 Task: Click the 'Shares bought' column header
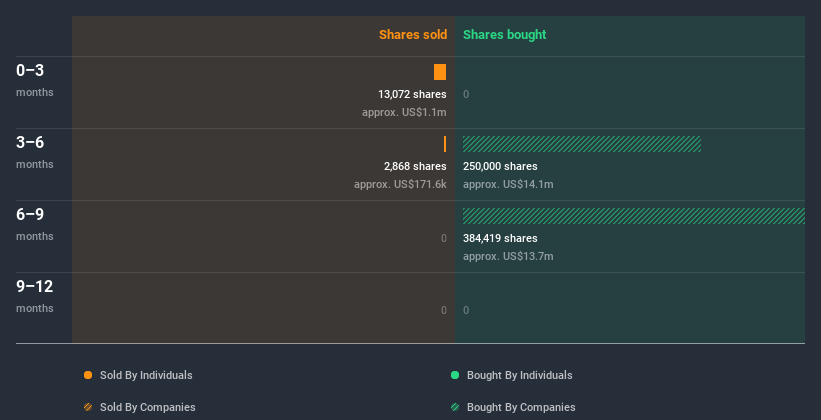click(x=505, y=35)
